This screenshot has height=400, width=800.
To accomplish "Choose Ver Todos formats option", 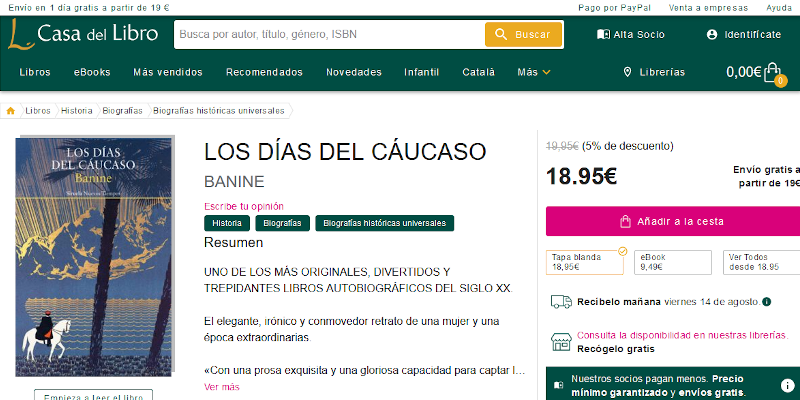I will (x=760, y=262).
